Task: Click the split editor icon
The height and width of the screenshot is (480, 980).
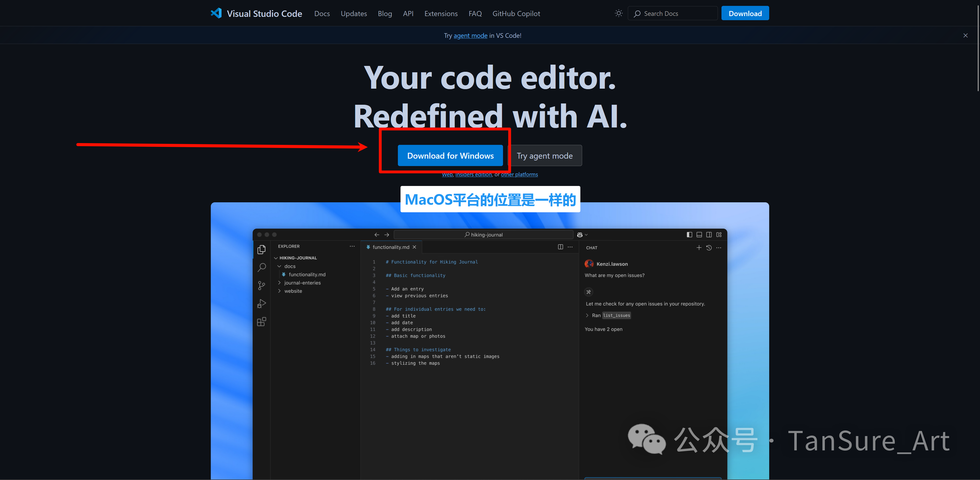Action: pos(560,247)
